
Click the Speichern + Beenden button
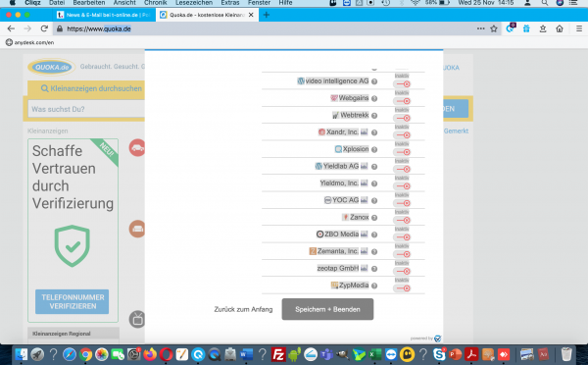[x=327, y=309]
